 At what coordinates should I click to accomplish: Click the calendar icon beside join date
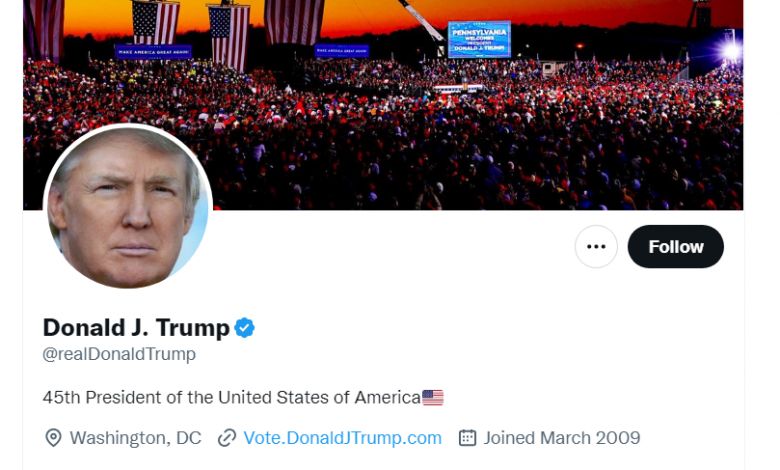(x=467, y=438)
